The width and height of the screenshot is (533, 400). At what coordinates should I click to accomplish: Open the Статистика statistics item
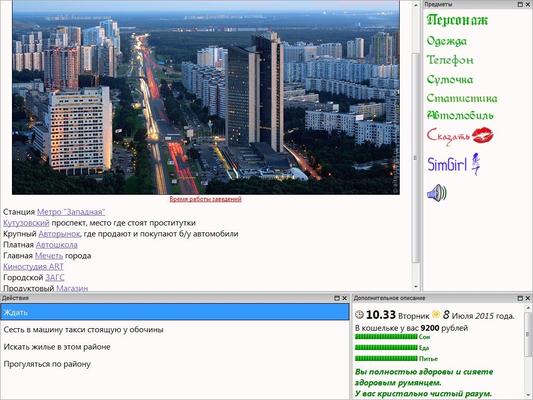click(462, 98)
